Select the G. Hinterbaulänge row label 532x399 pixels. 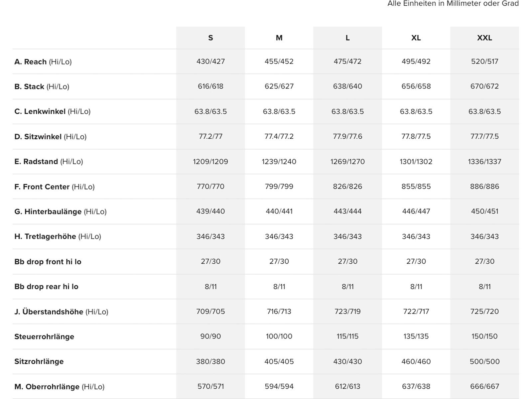[60, 212]
